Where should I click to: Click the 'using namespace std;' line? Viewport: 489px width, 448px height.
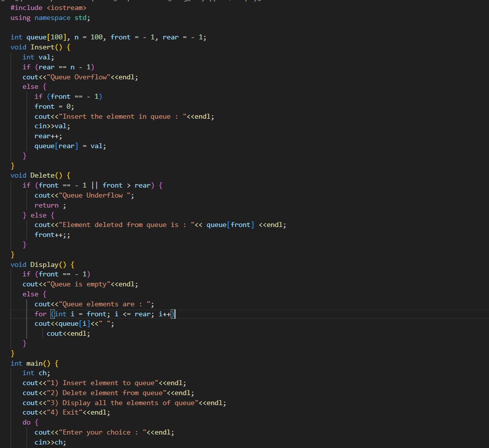pos(50,18)
